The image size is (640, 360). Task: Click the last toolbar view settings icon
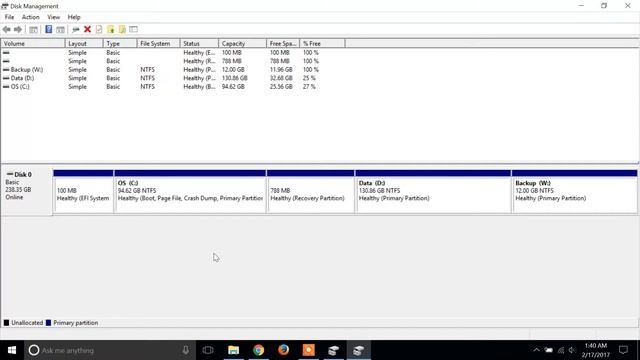point(133,29)
